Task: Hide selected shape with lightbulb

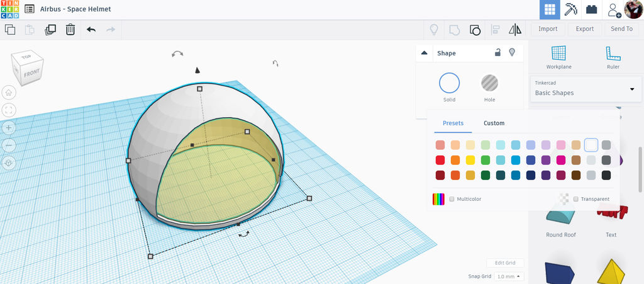Action: [x=512, y=52]
